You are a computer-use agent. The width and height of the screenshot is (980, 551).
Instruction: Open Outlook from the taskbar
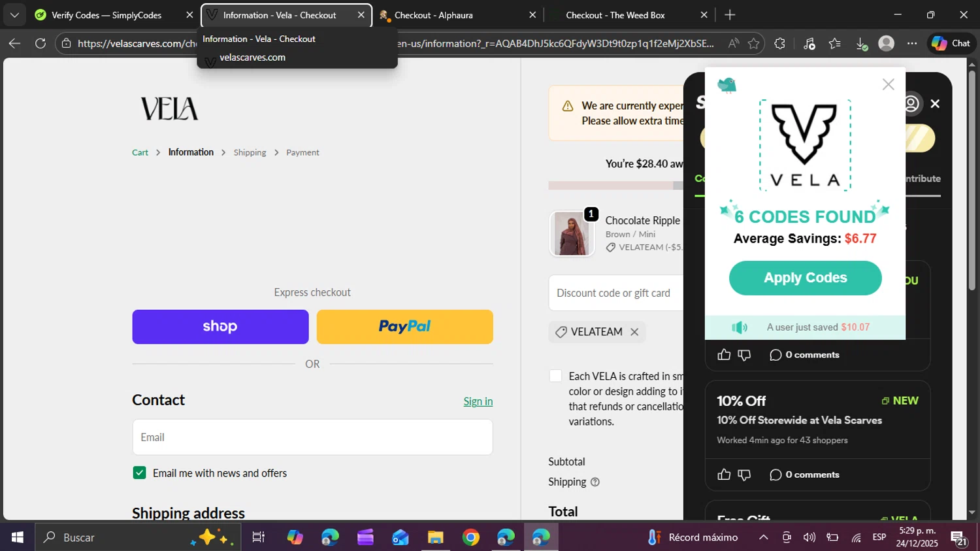click(400, 537)
